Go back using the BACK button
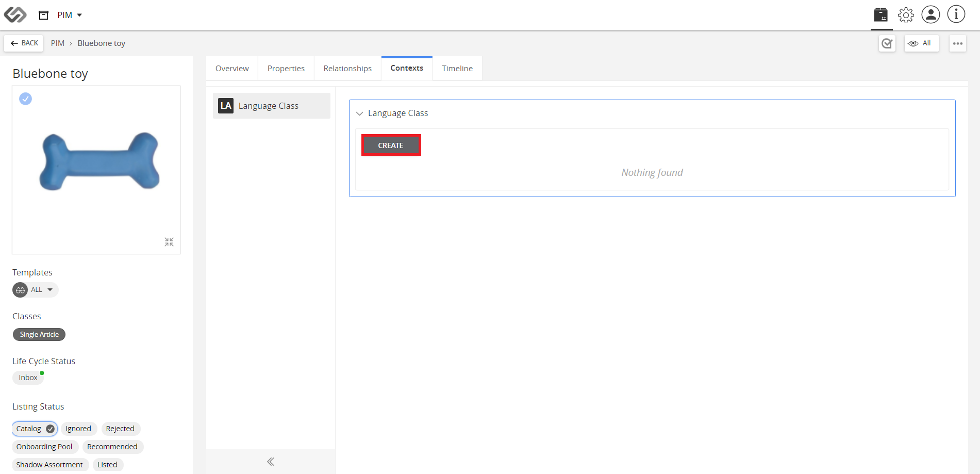This screenshot has width=980, height=474. click(x=24, y=43)
